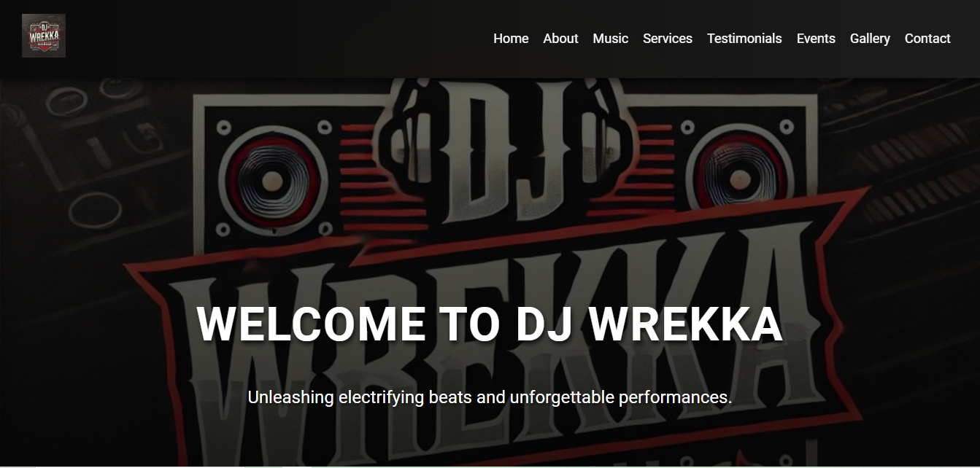Click DJ WREKKA in the hero heading

[649, 324]
